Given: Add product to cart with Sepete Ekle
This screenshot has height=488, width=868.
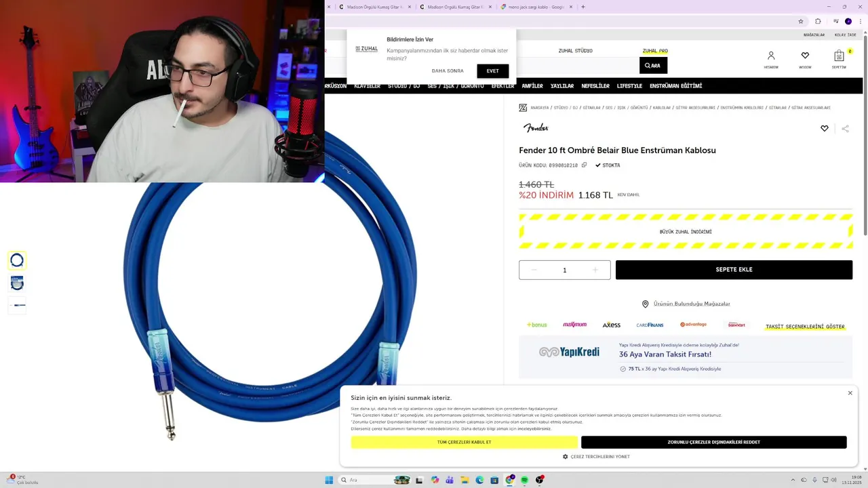Looking at the screenshot, I should tap(734, 270).
